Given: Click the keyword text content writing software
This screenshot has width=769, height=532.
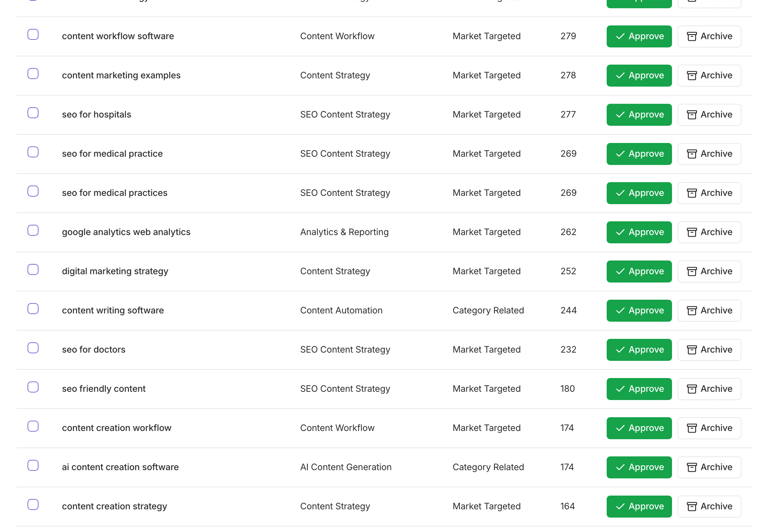Looking at the screenshot, I should pyautogui.click(x=113, y=310).
